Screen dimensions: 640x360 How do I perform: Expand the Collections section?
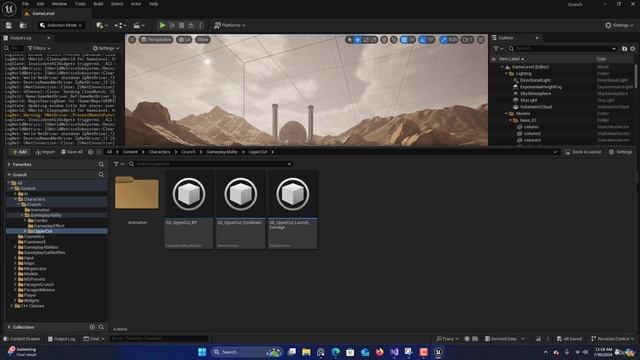coord(9,327)
